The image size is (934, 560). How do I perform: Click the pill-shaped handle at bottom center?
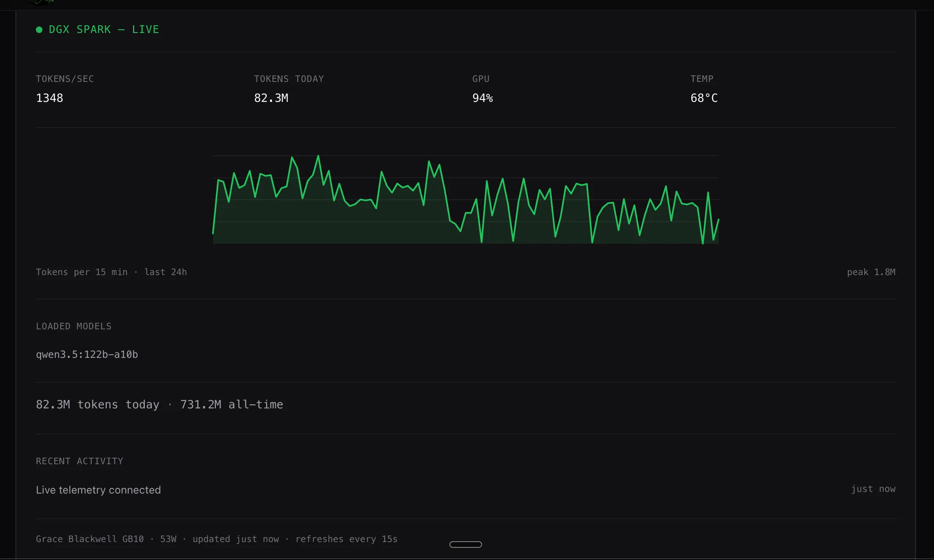466,545
